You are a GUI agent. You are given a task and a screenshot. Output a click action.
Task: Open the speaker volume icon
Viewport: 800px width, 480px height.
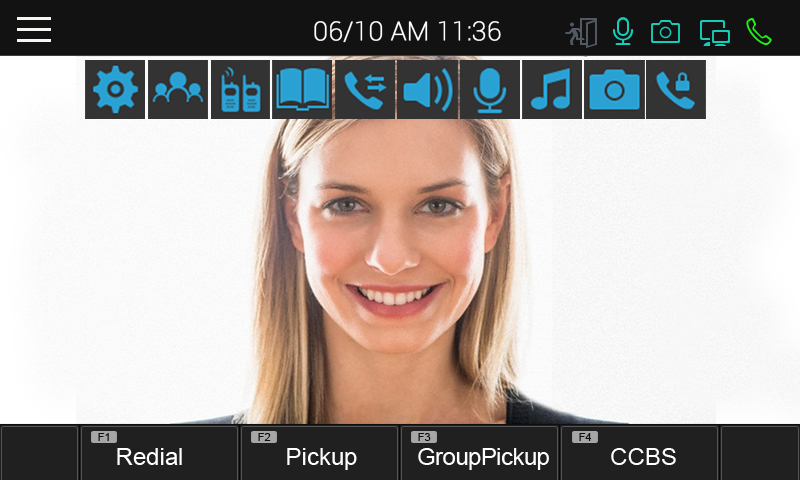click(x=428, y=89)
